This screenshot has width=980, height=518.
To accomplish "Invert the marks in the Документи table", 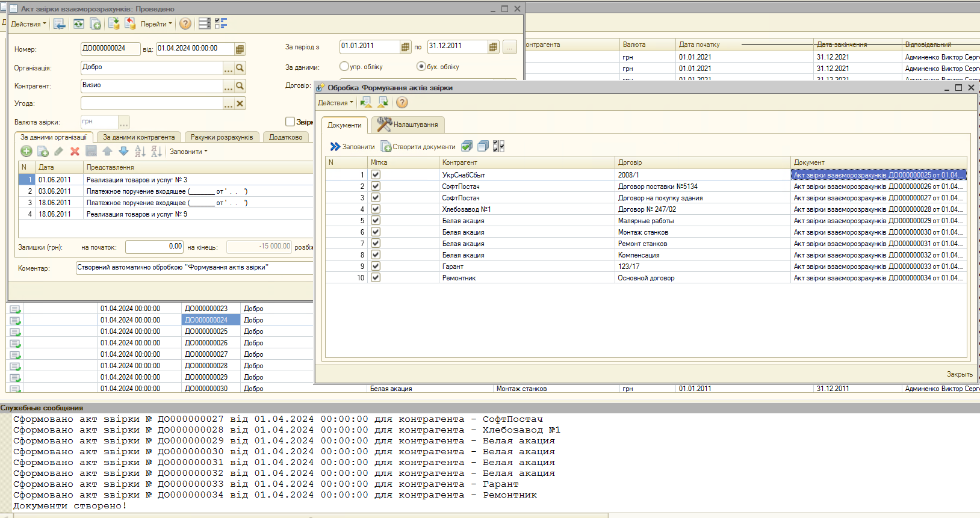I will [498, 146].
